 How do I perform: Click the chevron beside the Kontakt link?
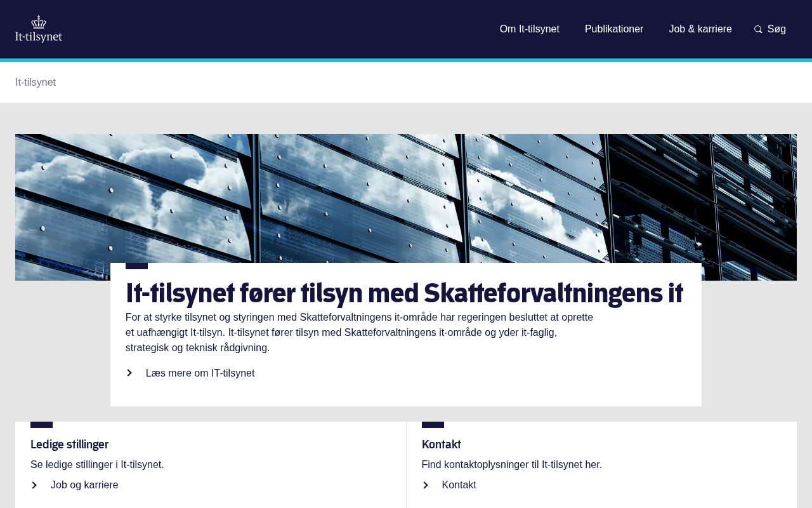pyautogui.click(x=426, y=485)
